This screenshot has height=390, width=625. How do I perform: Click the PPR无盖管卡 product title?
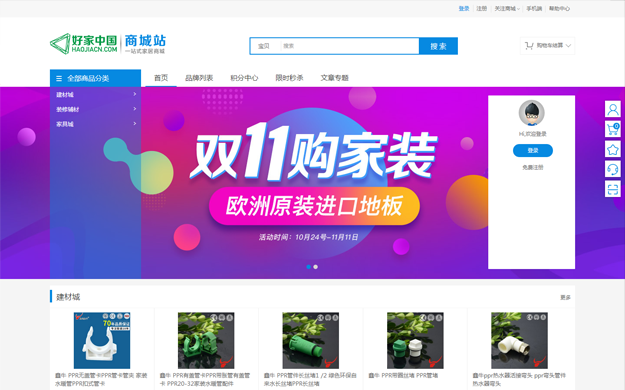pos(101,379)
